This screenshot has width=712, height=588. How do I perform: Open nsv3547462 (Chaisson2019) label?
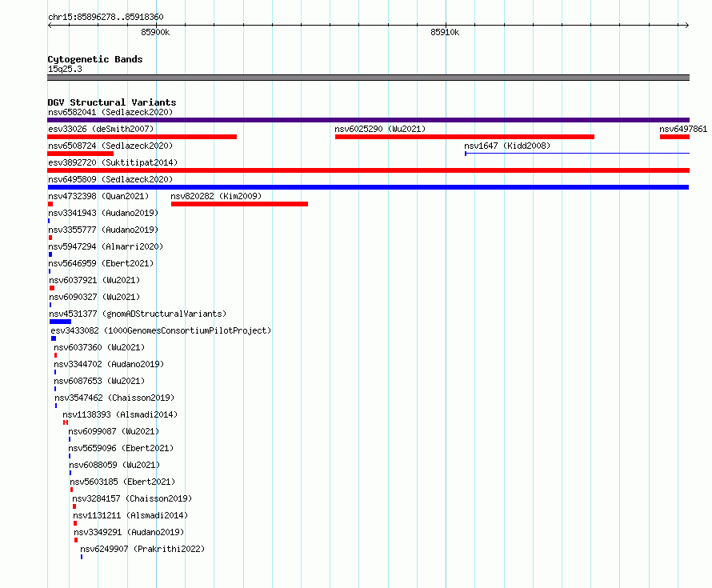coord(114,398)
